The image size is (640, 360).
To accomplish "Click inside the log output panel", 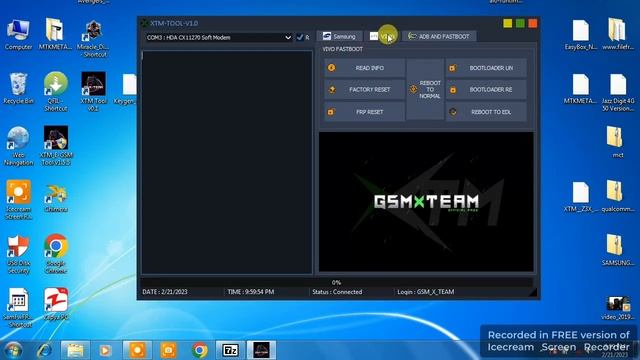I will (227, 162).
